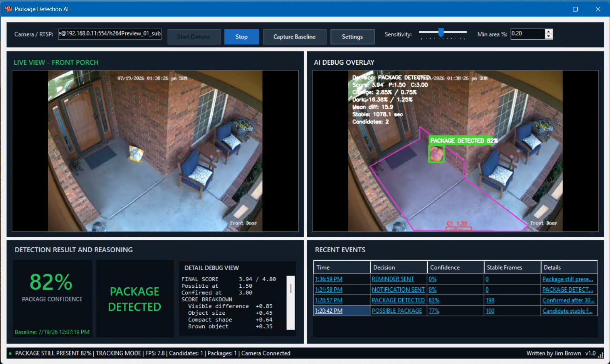Click the 198 stable frames link
This screenshot has width=610, height=364.
pos(490,300)
